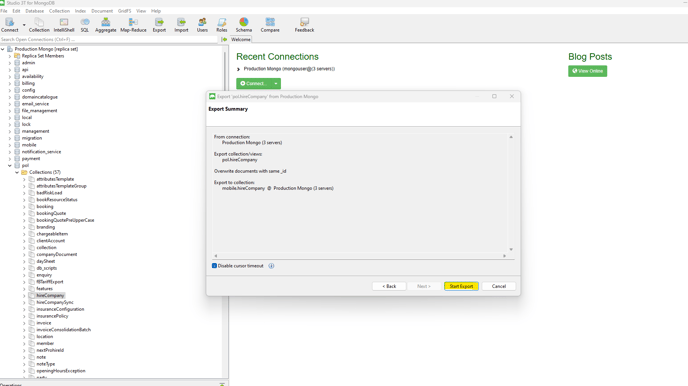Open the Database menu
Image resolution: width=688 pixels, height=386 pixels.
[35, 11]
